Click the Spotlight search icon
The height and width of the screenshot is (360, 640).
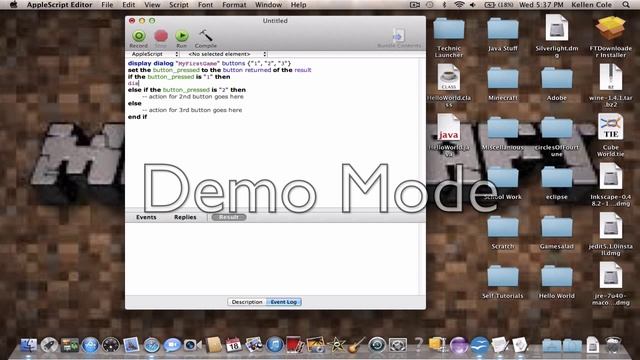click(626, 5)
